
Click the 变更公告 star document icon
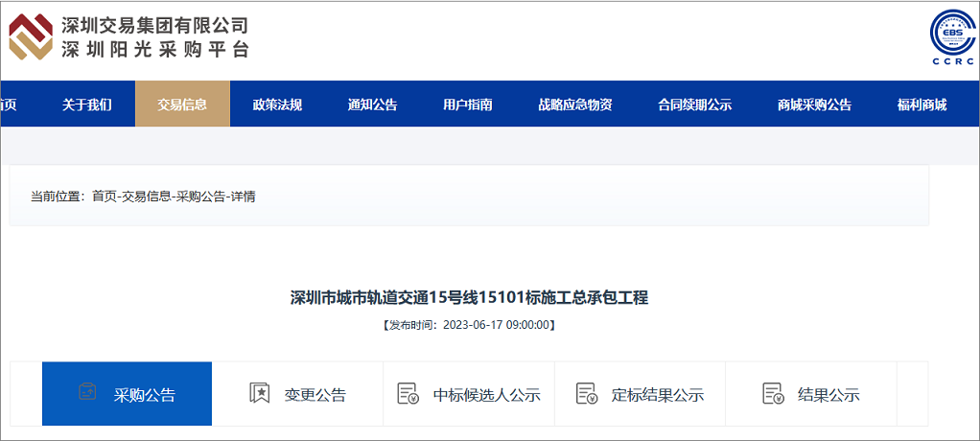(259, 393)
